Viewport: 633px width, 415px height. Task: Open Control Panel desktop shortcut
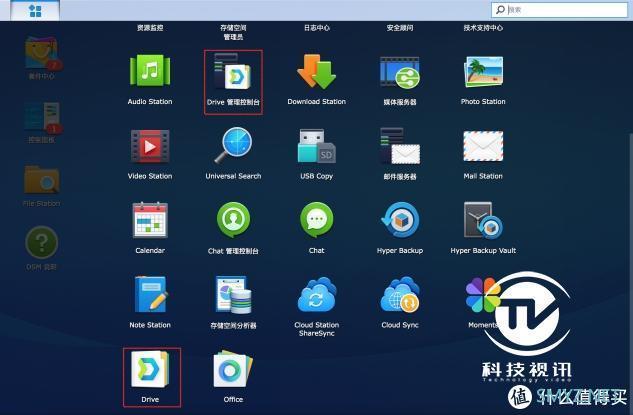(42, 122)
